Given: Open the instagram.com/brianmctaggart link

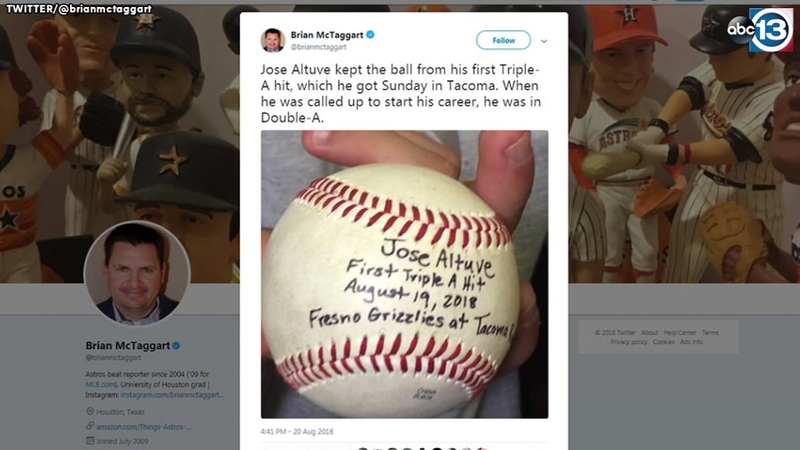Looking at the screenshot, I should (x=172, y=394).
